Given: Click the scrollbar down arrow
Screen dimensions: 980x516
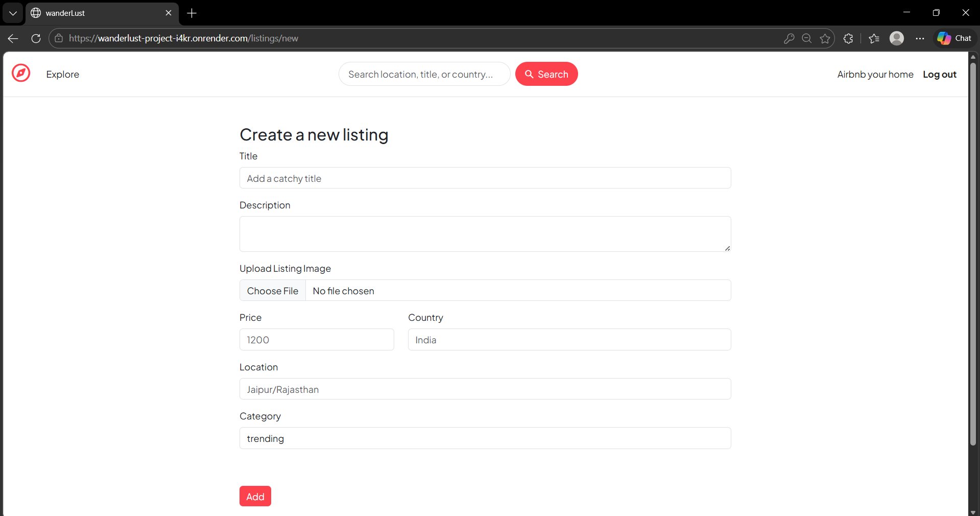Looking at the screenshot, I should click(x=973, y=512).
